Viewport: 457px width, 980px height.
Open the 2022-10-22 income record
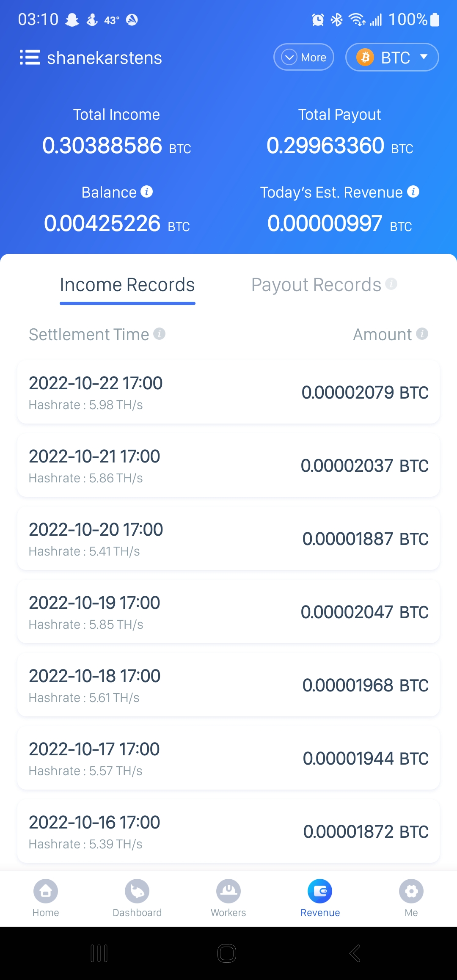point(228,392)
